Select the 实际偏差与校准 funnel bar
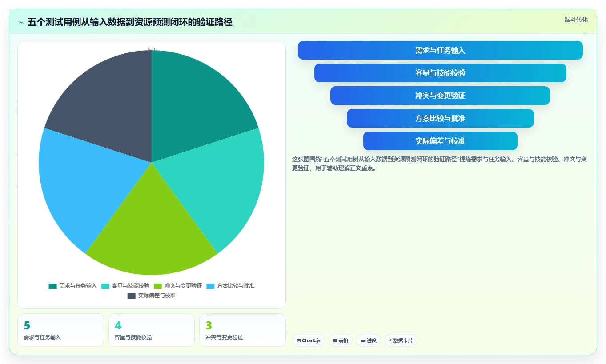The image size is (606, 364). [x=440, y=141]
